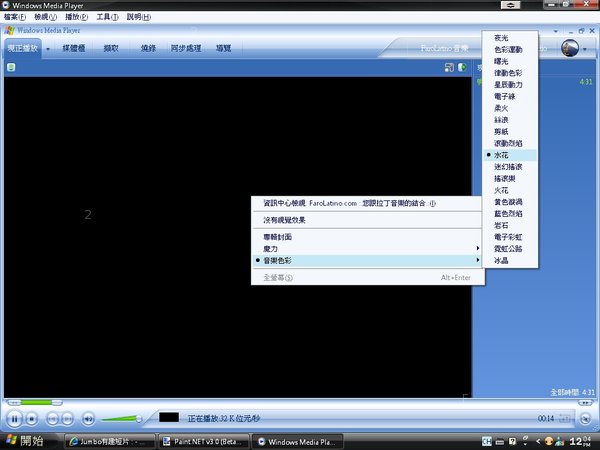Choose 專輯封面 visualization option
The image size is (600, 450).
coord(367,237)
